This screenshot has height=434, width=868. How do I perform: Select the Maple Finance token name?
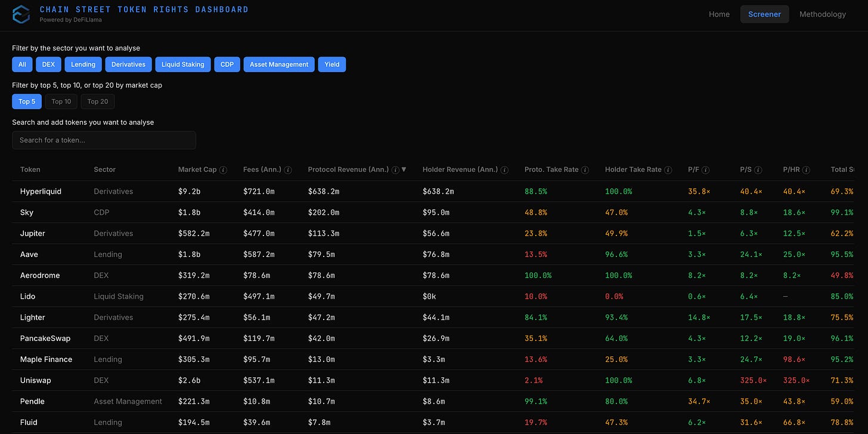[46, 359]
